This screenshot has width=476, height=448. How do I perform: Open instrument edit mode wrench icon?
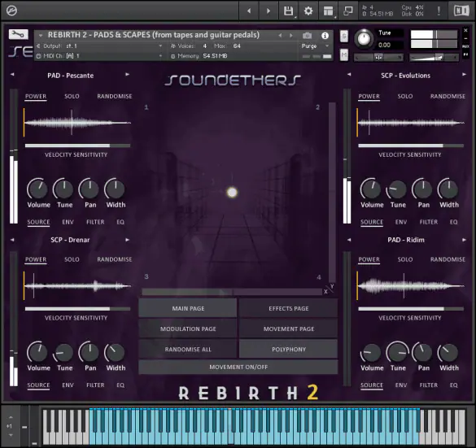click(18, 34)
